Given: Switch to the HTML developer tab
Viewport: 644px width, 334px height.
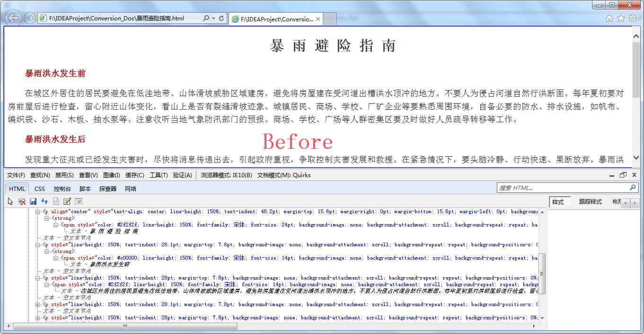Looking at the screenshot, I should (x=17, y=189).
